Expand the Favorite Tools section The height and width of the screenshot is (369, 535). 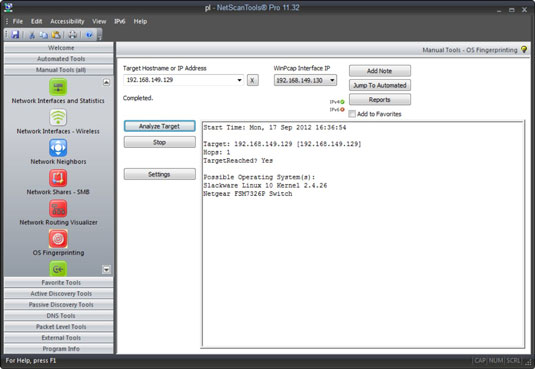coord(59,282)
